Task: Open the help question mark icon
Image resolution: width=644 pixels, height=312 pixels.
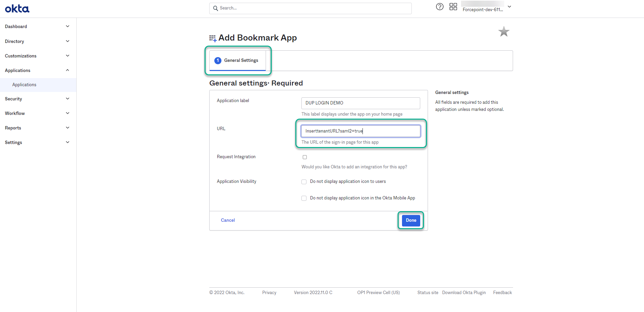Action: (x=439, y=6)
